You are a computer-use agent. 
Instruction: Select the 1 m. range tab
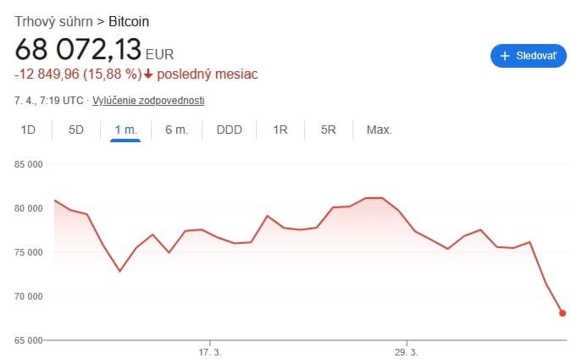click(x=125, y=130)
